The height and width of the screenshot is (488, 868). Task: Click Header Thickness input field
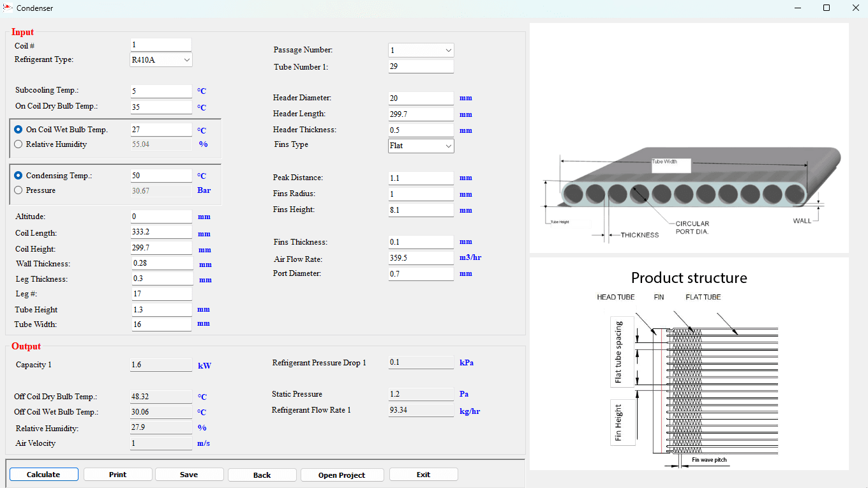coord(421,130)
